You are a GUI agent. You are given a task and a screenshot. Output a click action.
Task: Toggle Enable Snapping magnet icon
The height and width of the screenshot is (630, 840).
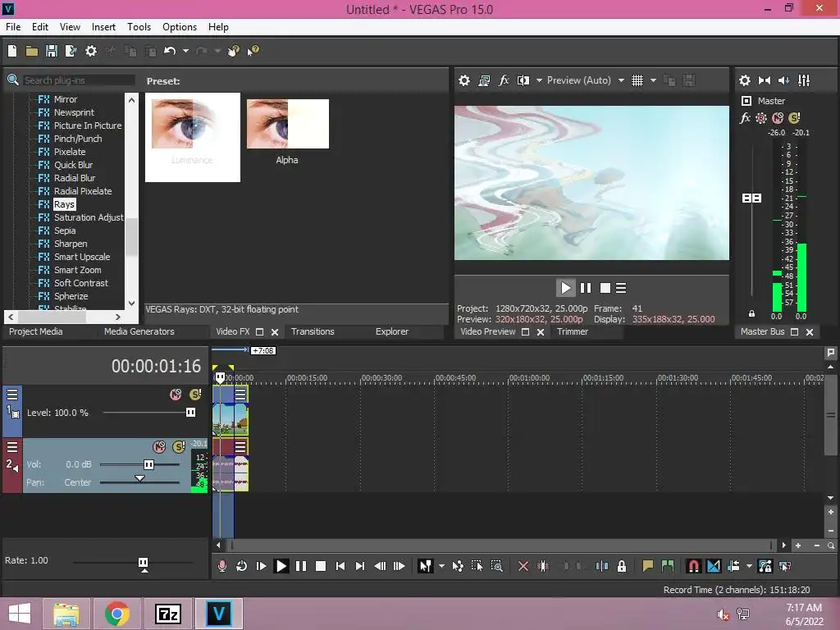click(694, 566)
